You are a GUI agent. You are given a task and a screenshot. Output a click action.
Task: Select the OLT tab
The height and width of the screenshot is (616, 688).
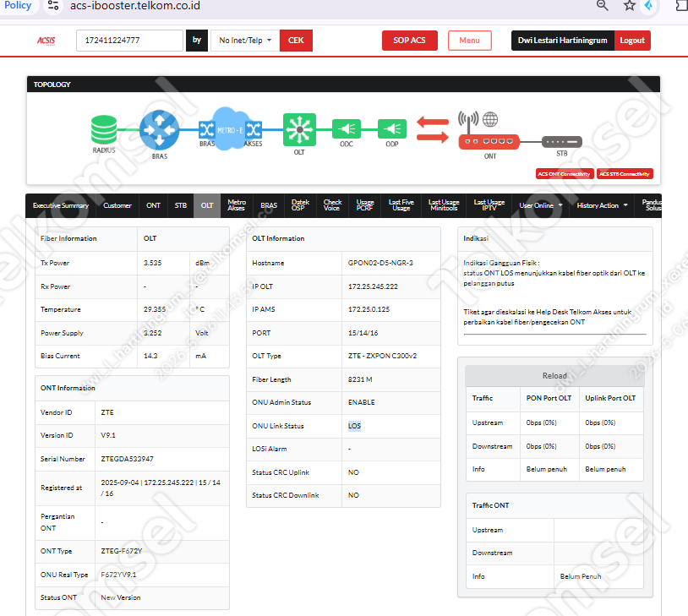pyautogui.click(x=207, y=205)
